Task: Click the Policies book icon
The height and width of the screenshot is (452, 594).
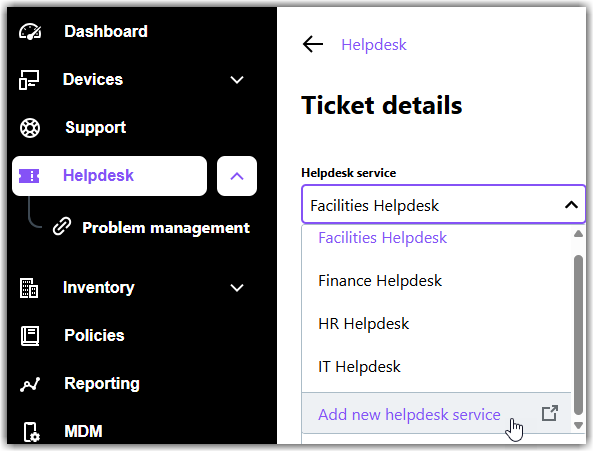Action: click(x=30, y=336)
